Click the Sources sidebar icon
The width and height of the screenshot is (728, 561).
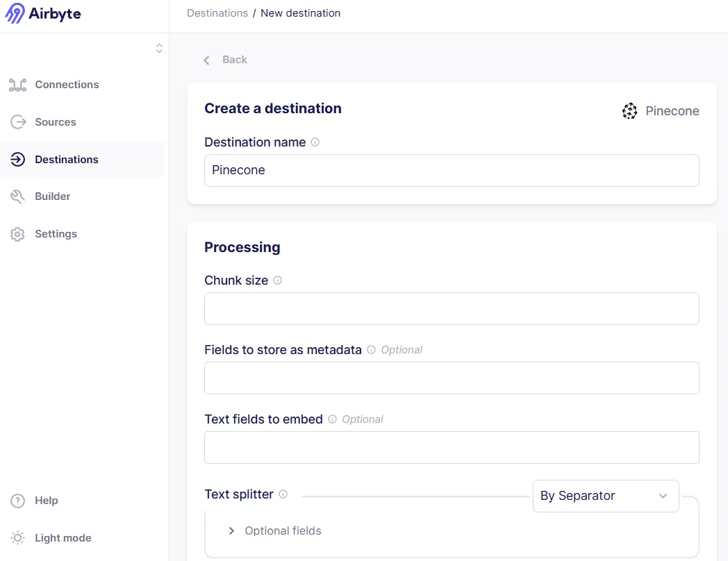[x=18, y=122]
